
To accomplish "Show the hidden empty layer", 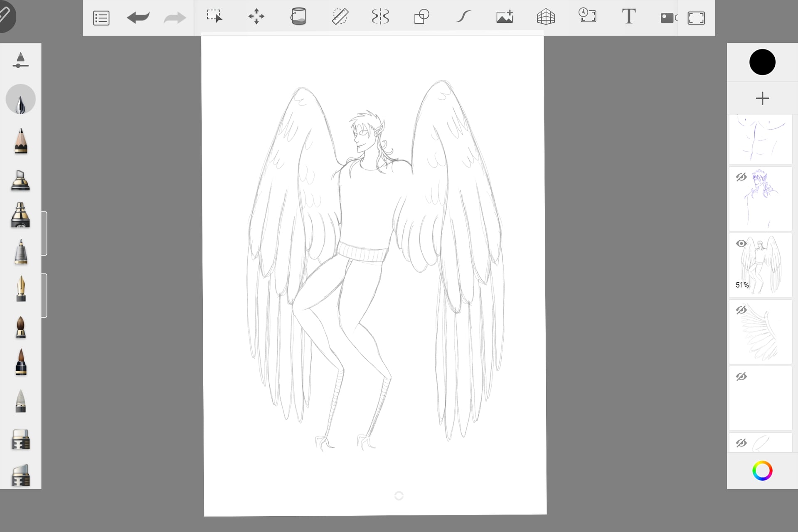I will [x=741, y=377].
